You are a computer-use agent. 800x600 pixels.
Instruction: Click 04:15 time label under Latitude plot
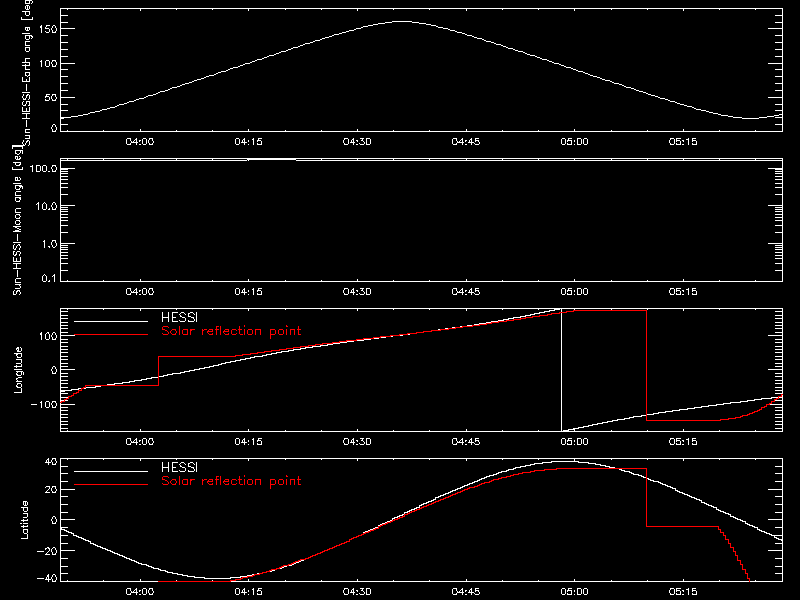click(x=248, y=591)
